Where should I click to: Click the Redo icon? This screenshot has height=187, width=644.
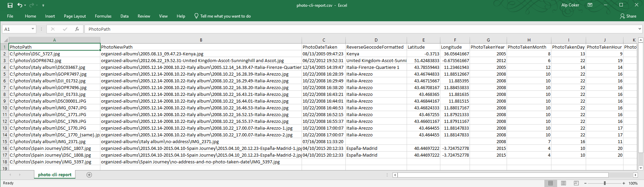coord(32,5)
